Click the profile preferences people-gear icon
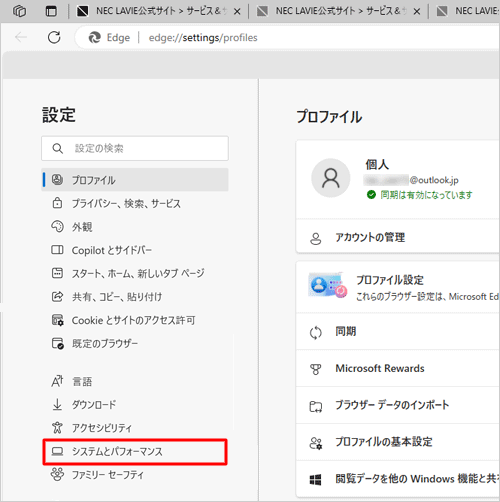500x502 pixels. (x=316, y=443)
